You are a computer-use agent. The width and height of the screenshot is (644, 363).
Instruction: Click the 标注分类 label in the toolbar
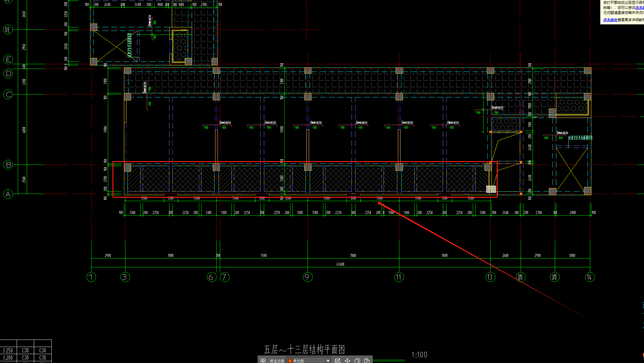(x=277, y=361)
